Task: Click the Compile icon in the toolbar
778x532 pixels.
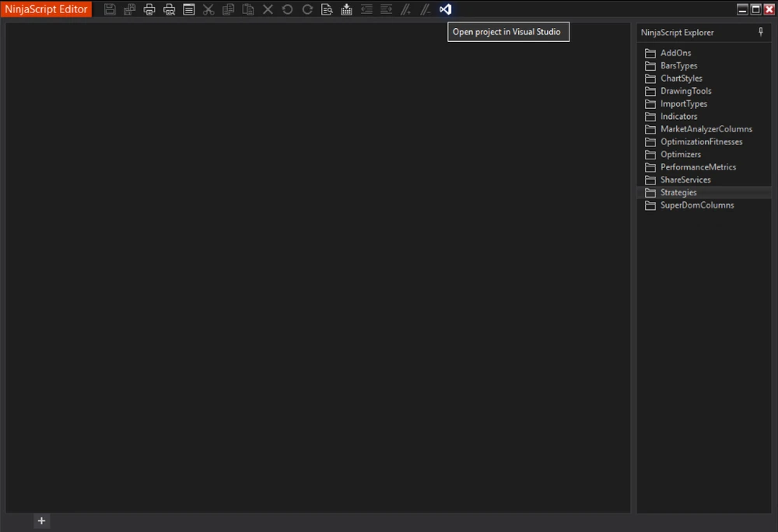Action: pyautogui.click(x=346, y=9)
